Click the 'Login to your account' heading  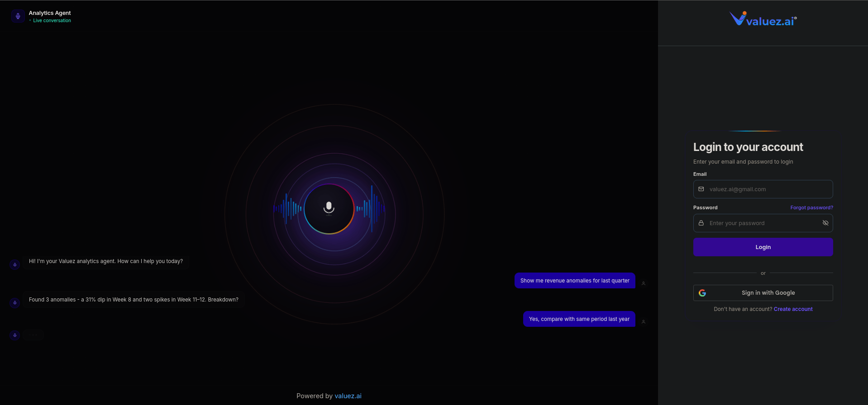tap(748, 147)
